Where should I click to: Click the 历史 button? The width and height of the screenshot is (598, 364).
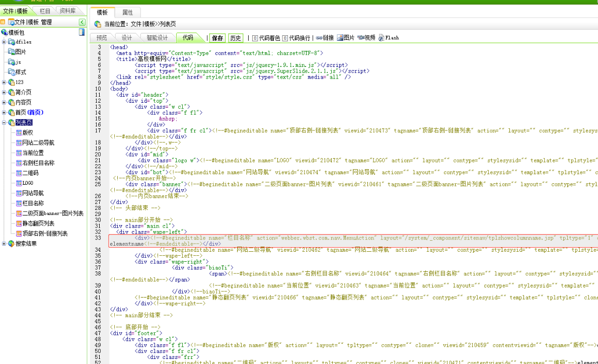coord(235,38)
